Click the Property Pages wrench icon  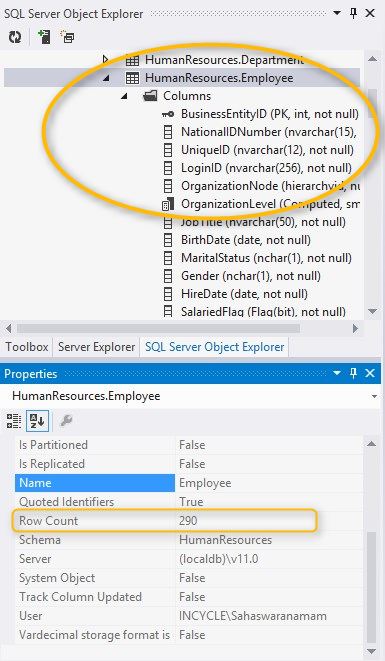pyautogui.click(x=66, y=420)
